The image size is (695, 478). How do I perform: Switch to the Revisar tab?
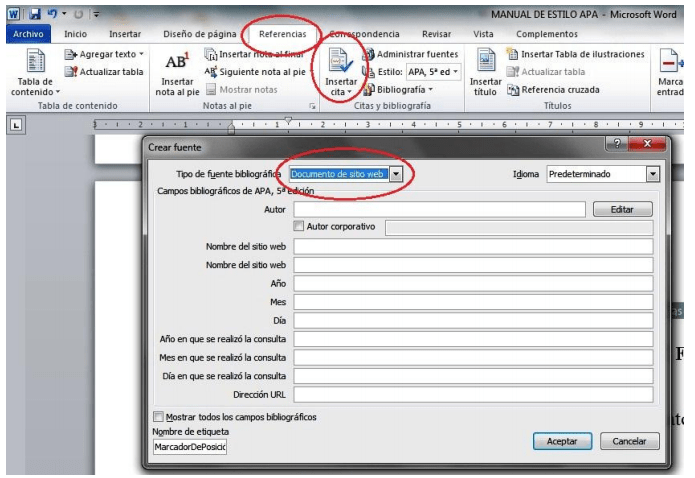pos(436,34)
